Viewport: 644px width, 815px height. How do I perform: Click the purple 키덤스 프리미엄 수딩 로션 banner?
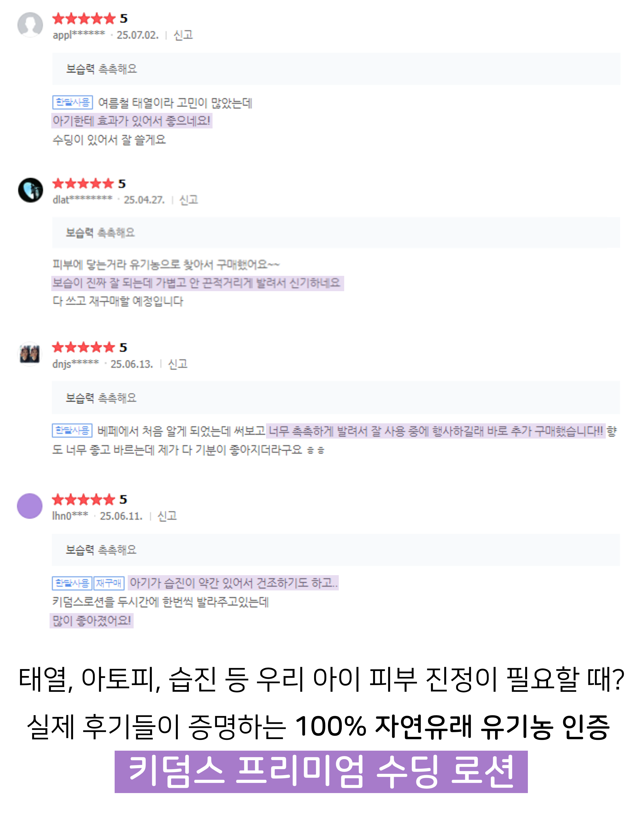pos(321,772)
